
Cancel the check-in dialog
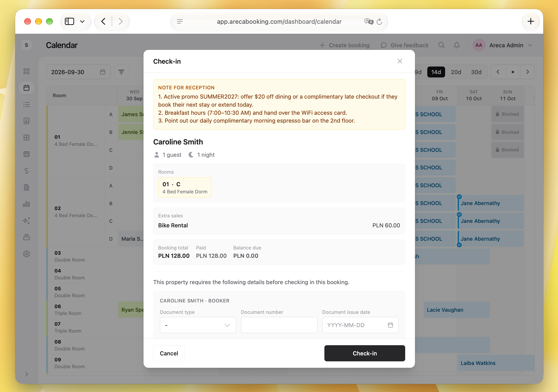coord(169,353)
